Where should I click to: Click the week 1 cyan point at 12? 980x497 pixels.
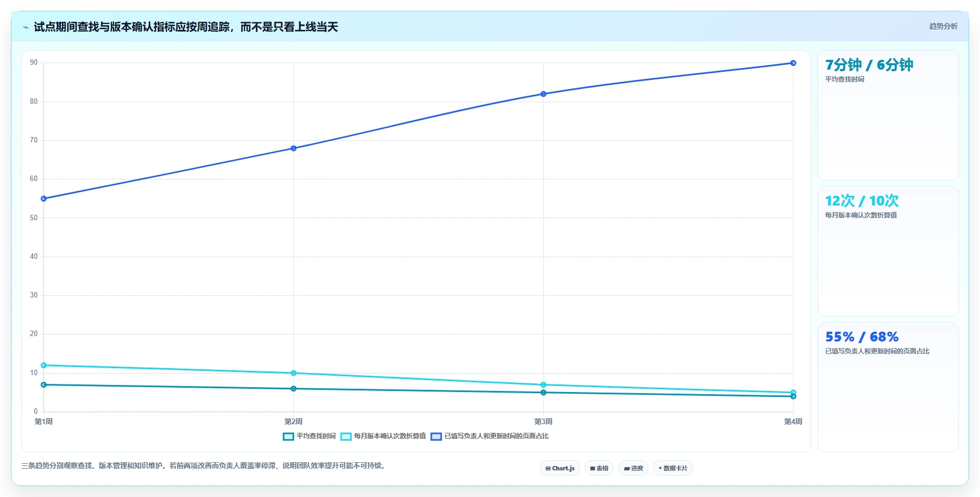[44, 365]
